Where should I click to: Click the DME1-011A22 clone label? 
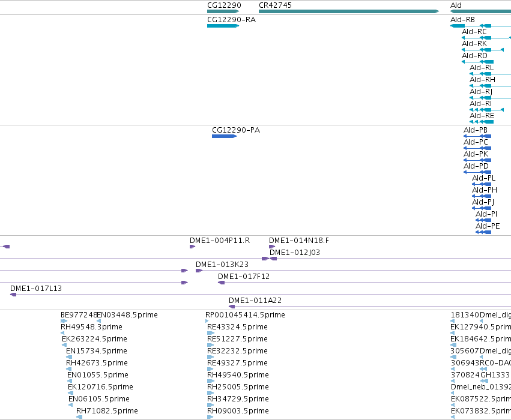point(255,301)
